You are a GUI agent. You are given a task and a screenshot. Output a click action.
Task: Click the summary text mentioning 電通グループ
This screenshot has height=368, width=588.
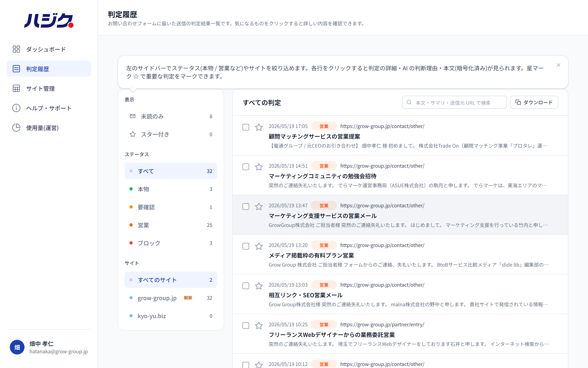(408, 146)
